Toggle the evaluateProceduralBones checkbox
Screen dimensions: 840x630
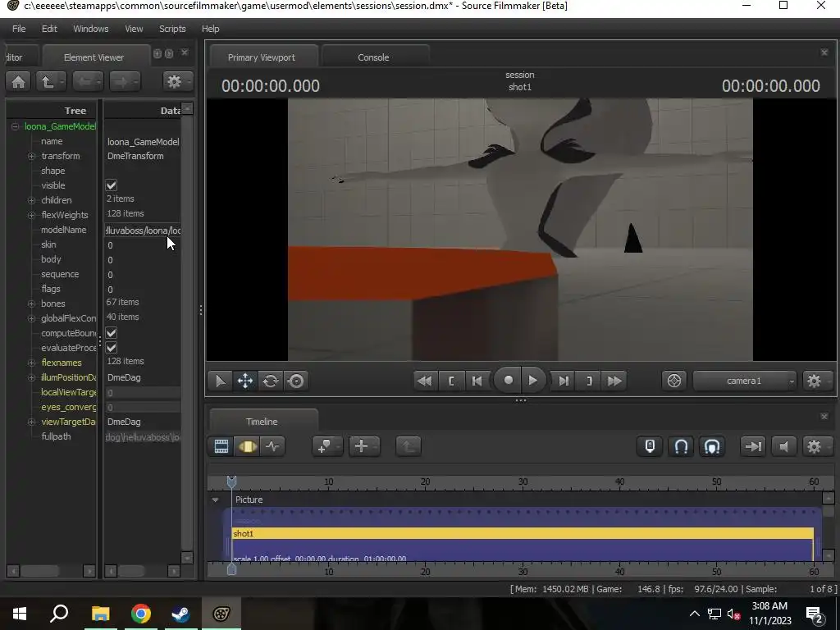coord(112,348)
